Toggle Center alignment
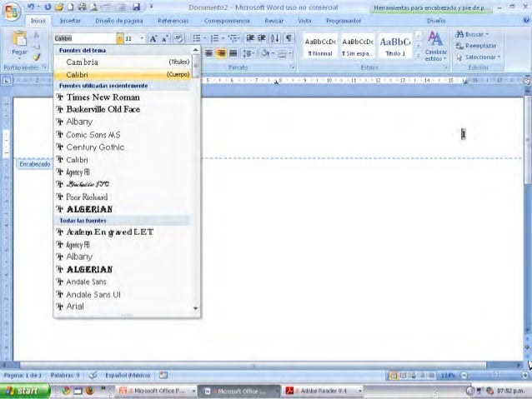532x399 pixels. [208, 53]
